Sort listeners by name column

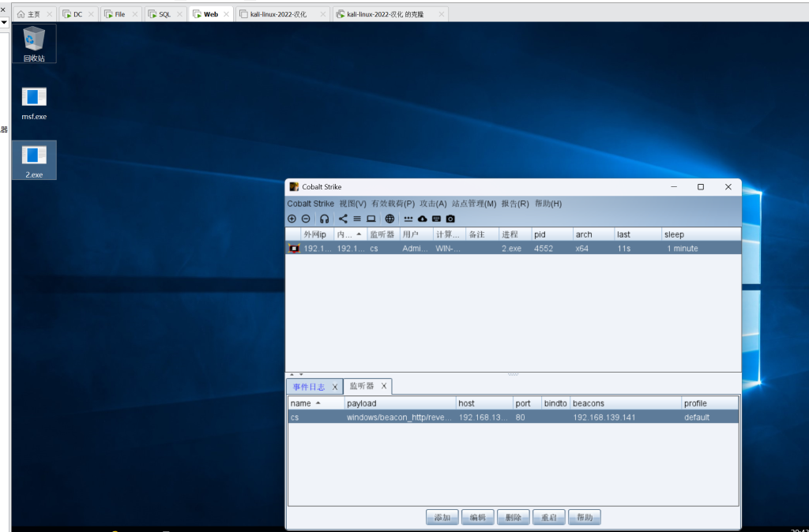[x=316, y=403]
